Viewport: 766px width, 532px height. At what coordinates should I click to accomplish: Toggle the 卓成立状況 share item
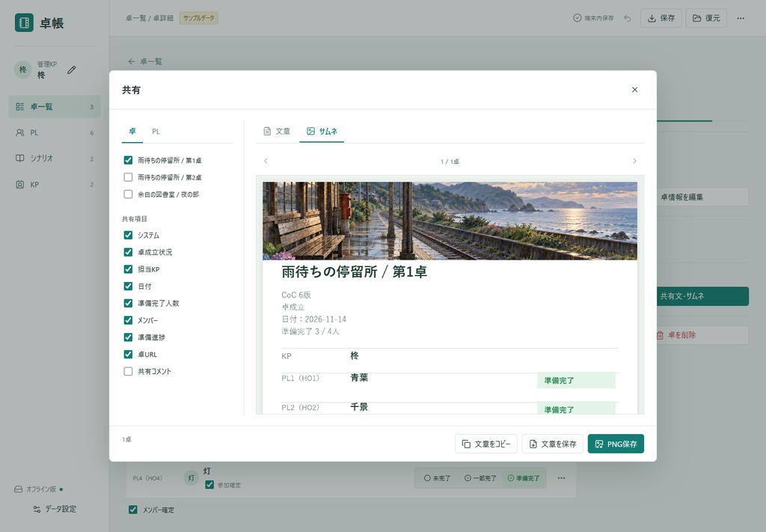(128, 252)
